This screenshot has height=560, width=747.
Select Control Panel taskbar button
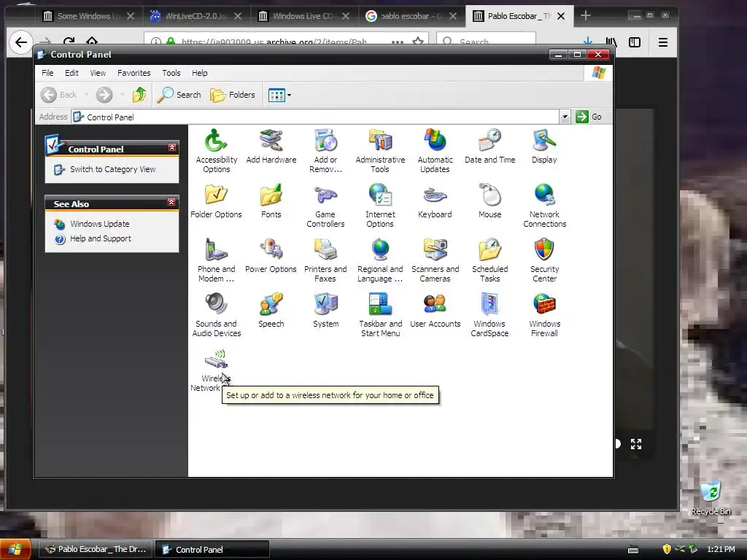pyautogui.click(x=212, y=549)
